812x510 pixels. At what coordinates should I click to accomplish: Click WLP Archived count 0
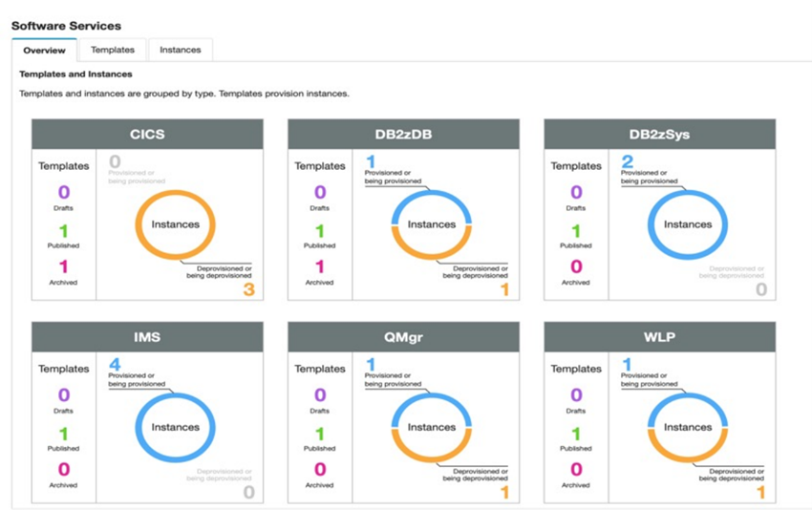click(x=576, y=469)
